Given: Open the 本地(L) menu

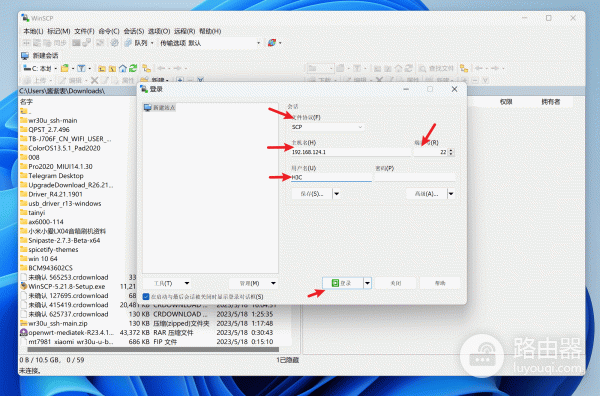Looking at the screenshot, I should pos(33,31).
